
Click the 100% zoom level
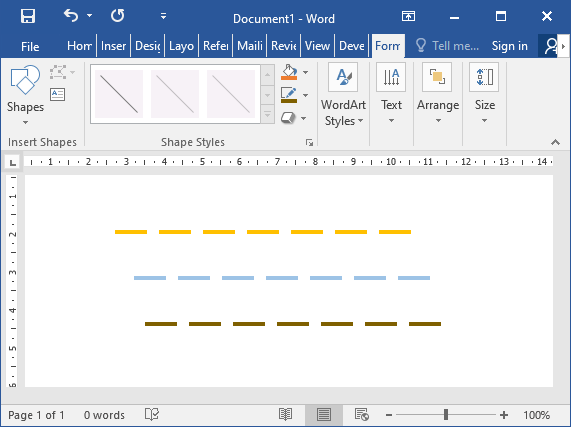click(536, 415)
